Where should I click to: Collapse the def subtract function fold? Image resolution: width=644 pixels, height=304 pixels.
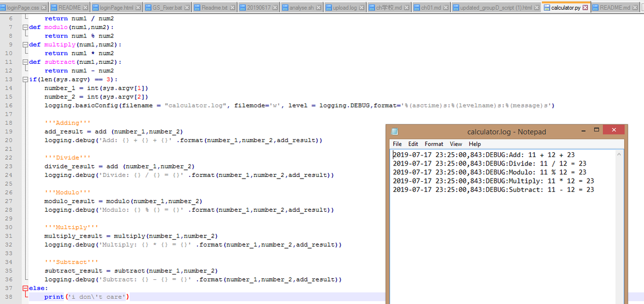click(x=25, y=62)
